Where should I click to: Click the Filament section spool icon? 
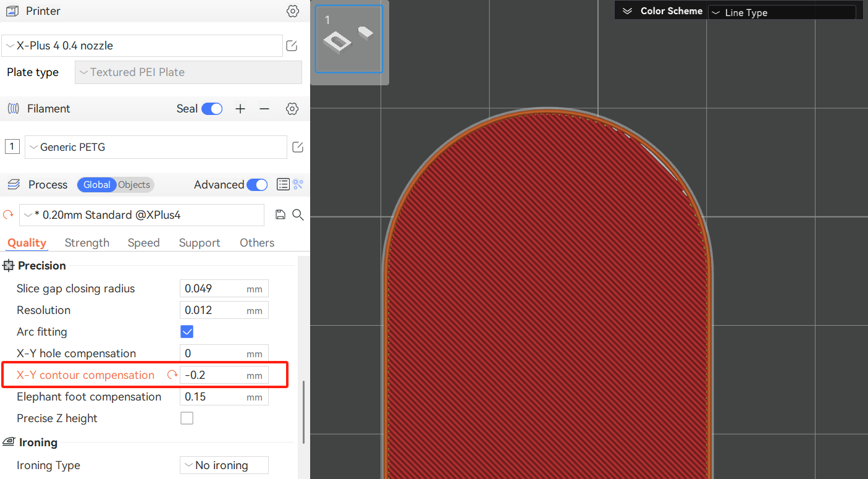13,109
